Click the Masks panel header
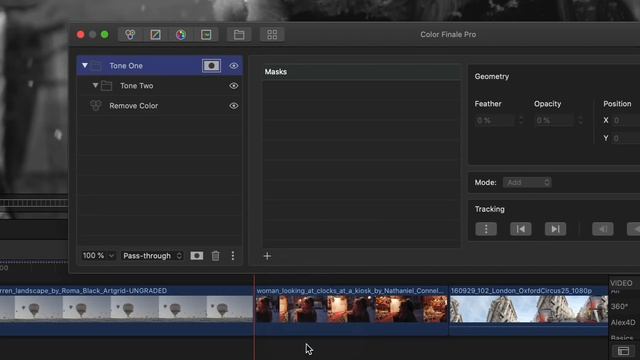The height and width of the screenshot is (360, 640). point(362,72)
